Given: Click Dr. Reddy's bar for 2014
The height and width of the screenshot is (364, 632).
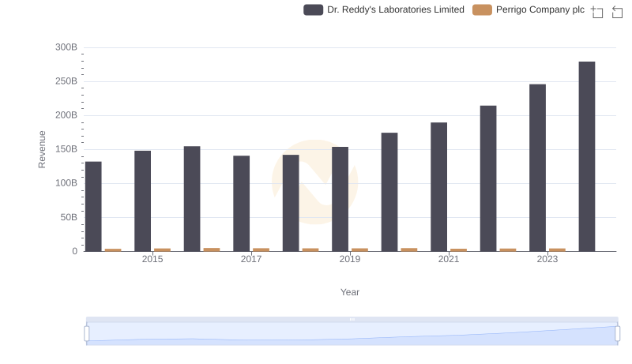Looking at the screenshot, I should pos(93,207).
